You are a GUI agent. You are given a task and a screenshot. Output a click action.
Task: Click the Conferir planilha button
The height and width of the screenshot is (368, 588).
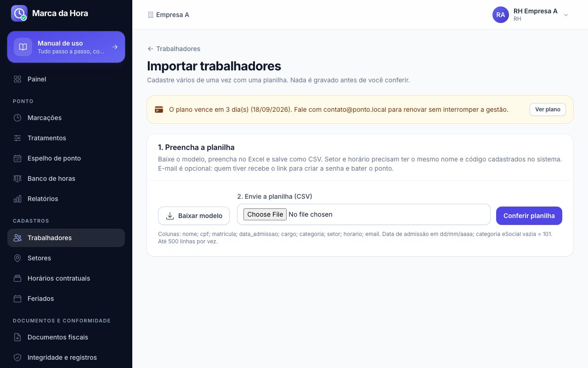pyautogui.click(x=529, y=216)
